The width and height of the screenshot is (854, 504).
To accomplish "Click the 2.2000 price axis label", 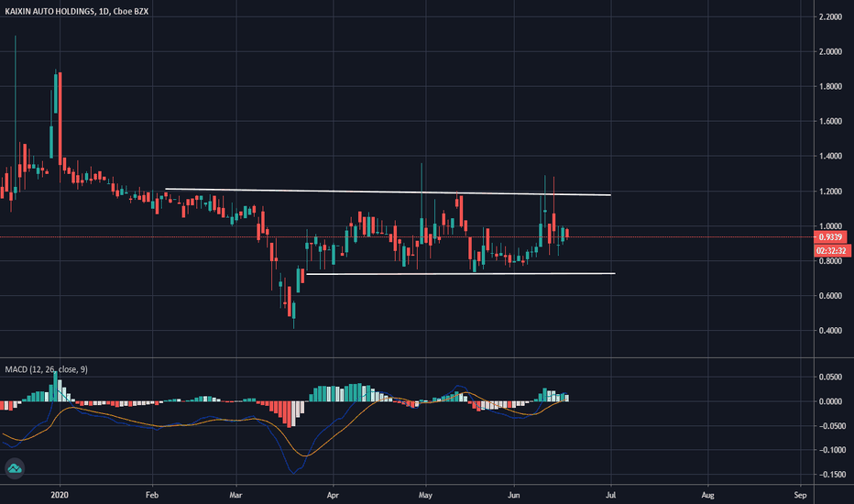I will [830, 16].
